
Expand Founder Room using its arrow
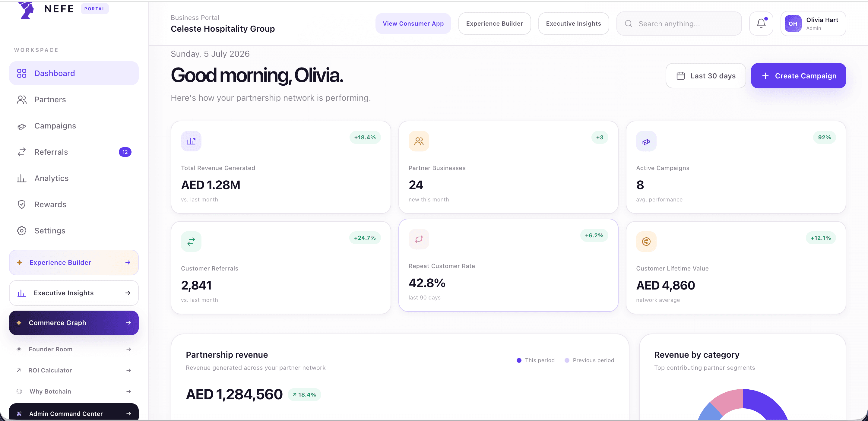click(x=128, y=349)
